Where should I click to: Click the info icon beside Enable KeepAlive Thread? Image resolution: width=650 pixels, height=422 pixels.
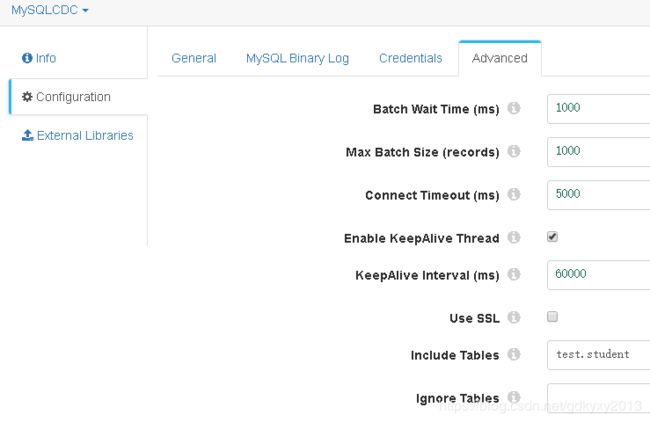(514, 238)
